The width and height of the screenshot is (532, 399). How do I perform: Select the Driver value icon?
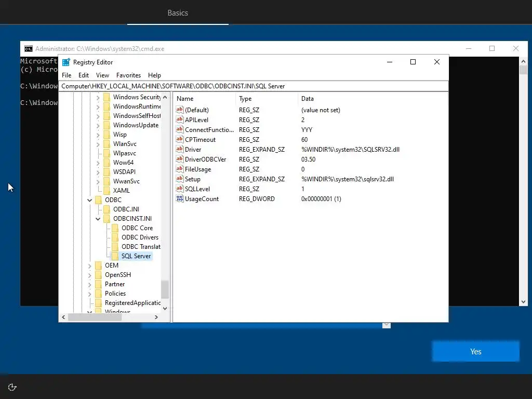pyautogui.click(x=179, y=149)
